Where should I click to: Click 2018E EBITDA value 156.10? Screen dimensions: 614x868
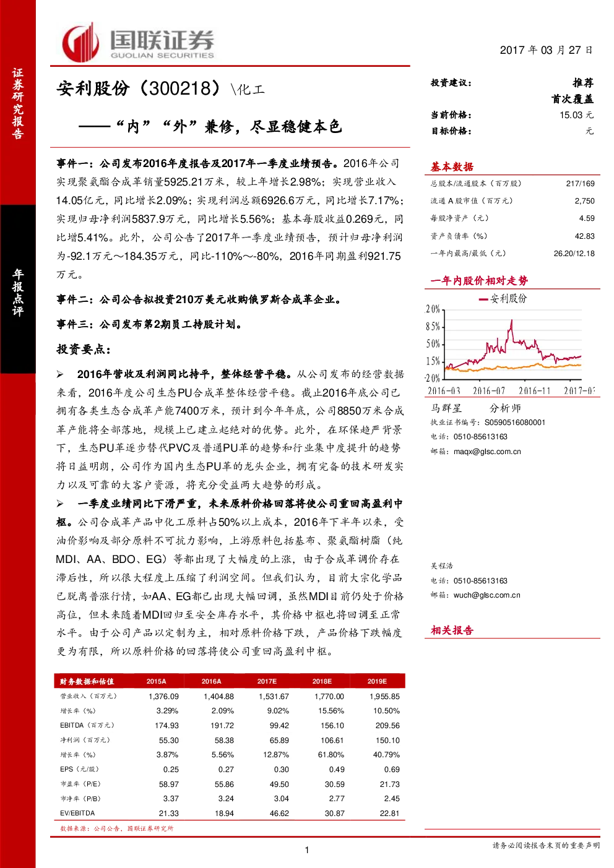pyautogui.click(x=332, y=726)
